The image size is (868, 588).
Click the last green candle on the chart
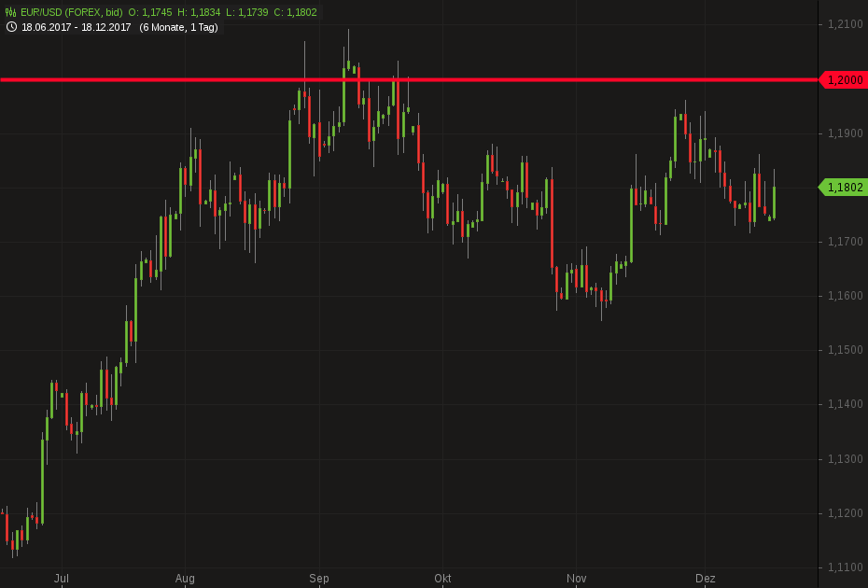pyautogui.click(x=775, y=202)
